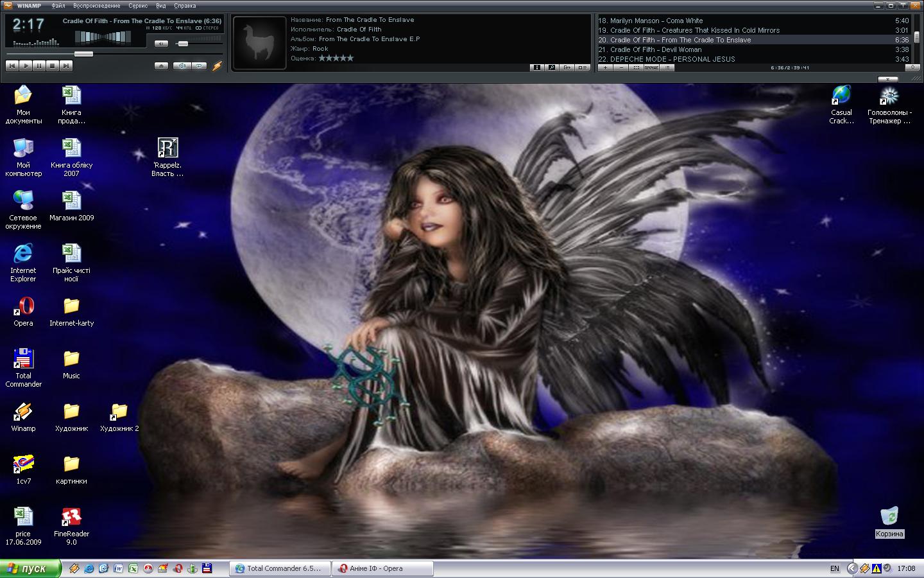
Task: Open the 'Сервис' menu
Action: [x=138, y=6]
